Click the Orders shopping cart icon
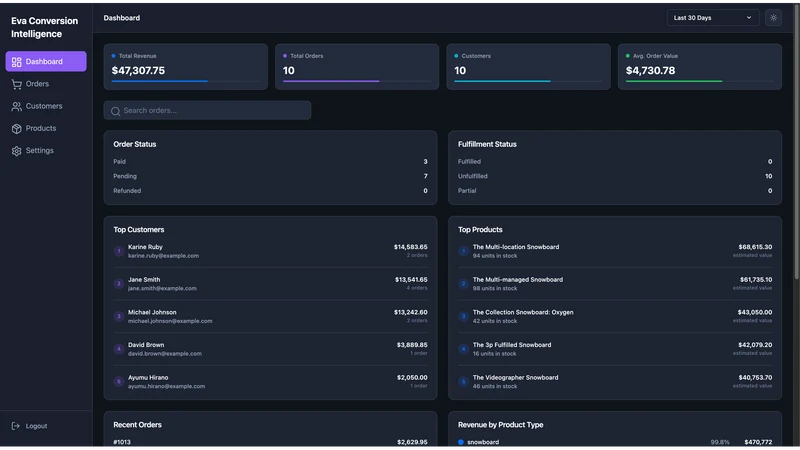800x450 pixels. [x=16, y=84]
